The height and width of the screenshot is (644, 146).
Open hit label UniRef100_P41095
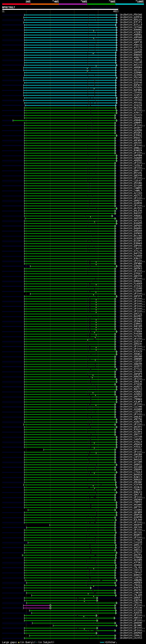tap(131, 63)
